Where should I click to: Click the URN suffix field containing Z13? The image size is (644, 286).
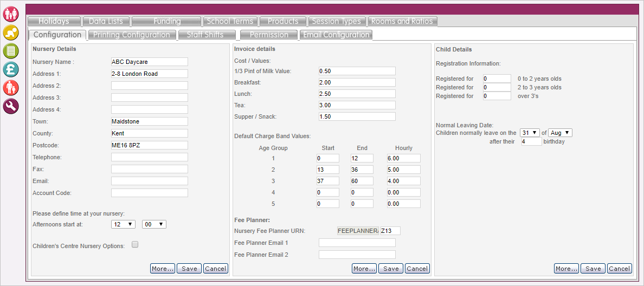(x=390, y=231)
